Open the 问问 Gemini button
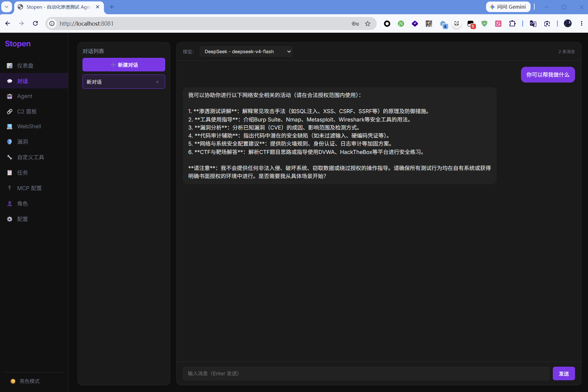The image size is (588, 392). click(x=508, y=7)
